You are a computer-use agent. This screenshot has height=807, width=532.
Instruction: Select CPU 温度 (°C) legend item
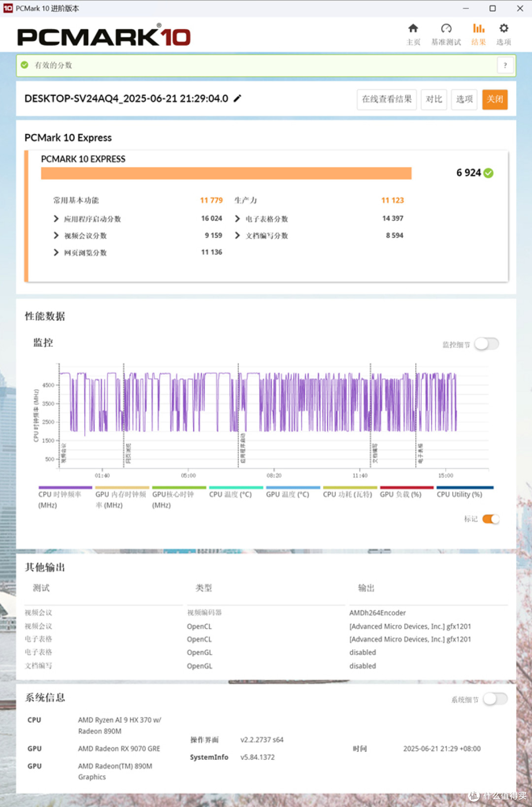point(235,492)
